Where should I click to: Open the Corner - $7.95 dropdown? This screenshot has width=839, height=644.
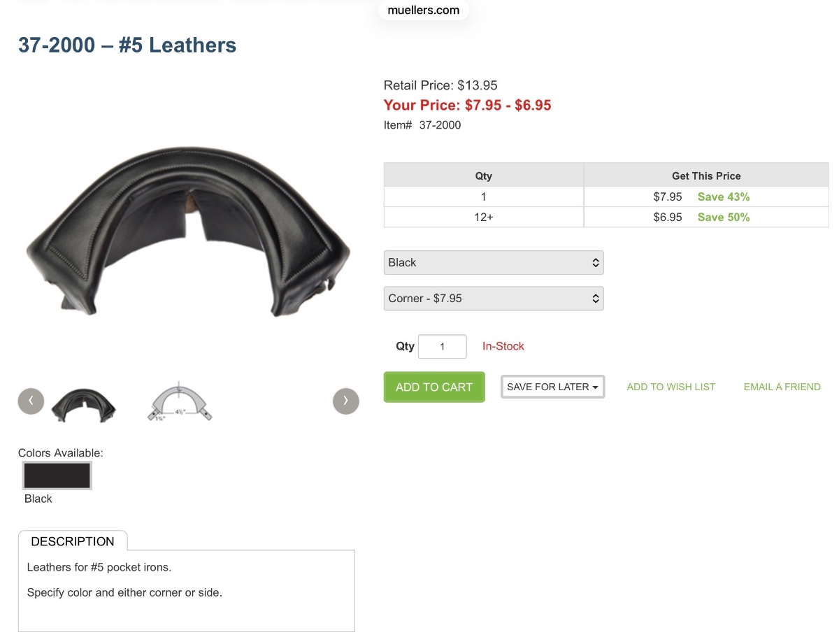pos(494,299)
